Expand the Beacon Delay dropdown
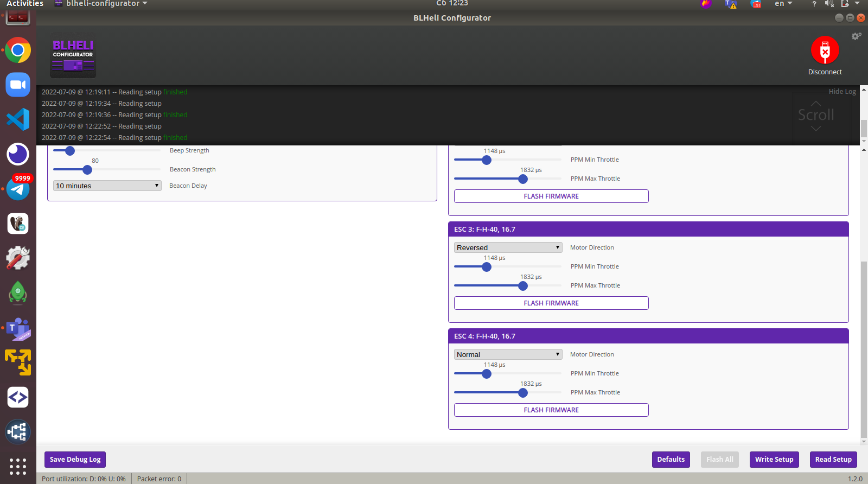868x484 pixels. (107, 186)
